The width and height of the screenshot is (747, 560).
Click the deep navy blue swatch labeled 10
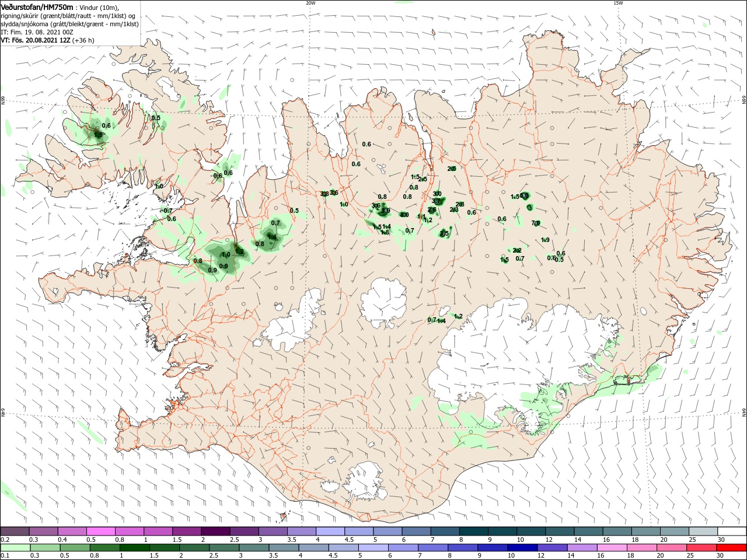522,548
